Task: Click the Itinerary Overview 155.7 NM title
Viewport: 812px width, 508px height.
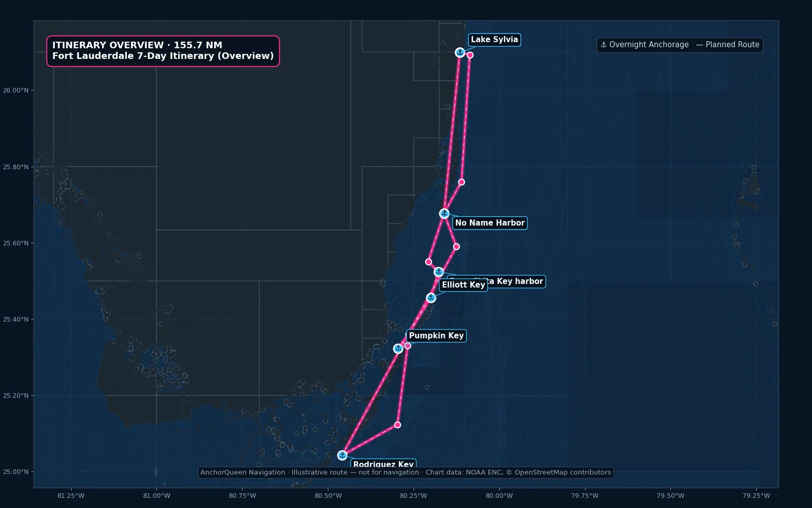Action: click(x=137, y=45)
